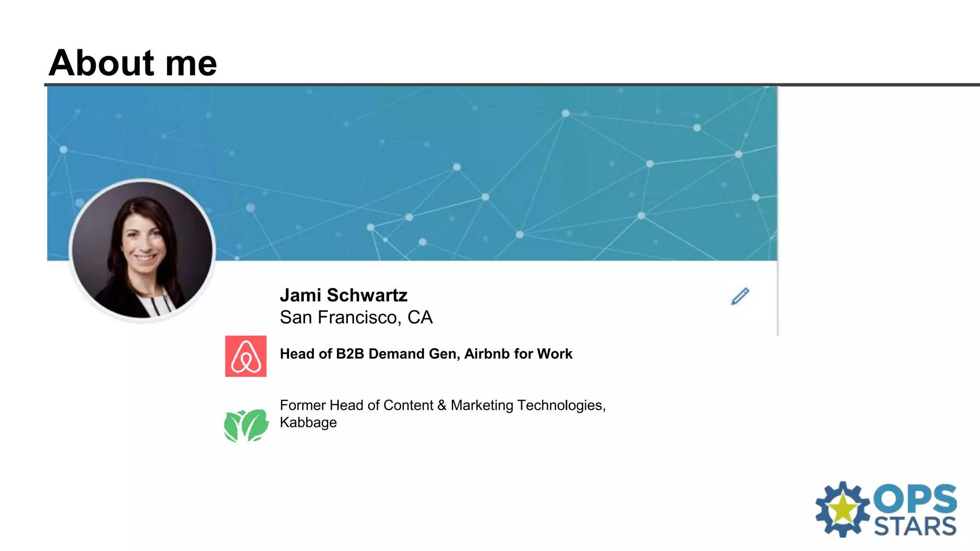Click the name Jami Schwartz
This screenshot has width=980, height=551.
tap(344, 295)
